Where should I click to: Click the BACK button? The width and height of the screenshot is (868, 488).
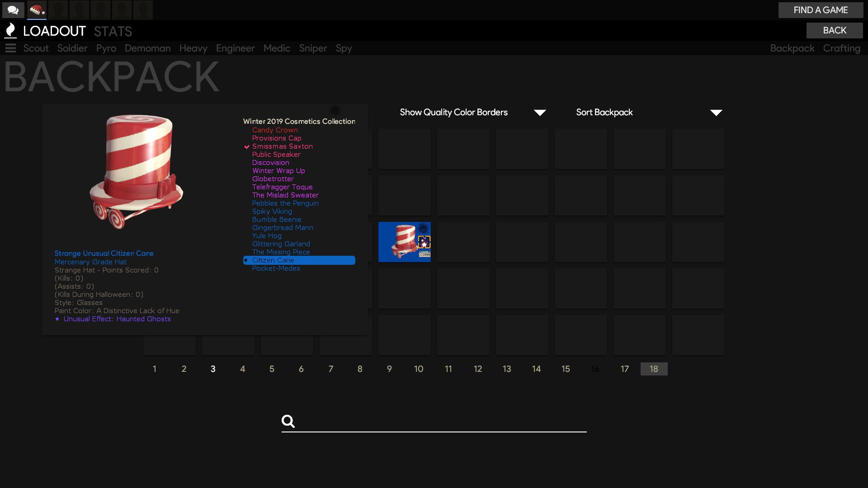(834, 30)
